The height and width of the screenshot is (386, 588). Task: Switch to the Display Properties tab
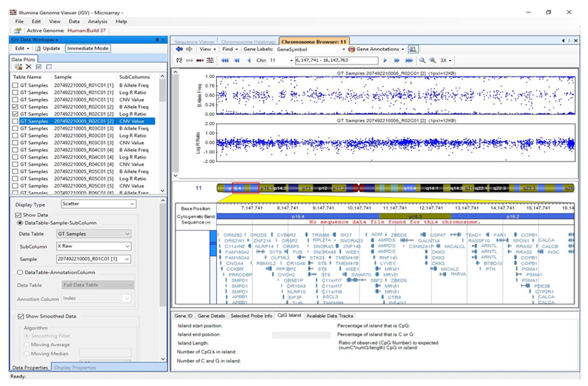click(x=75, y=368)
